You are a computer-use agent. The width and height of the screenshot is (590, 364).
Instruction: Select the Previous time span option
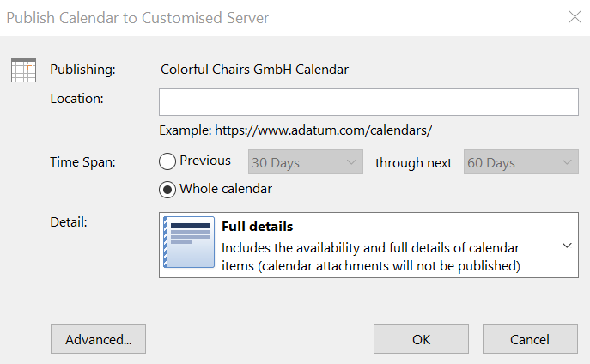coord(167,161)
